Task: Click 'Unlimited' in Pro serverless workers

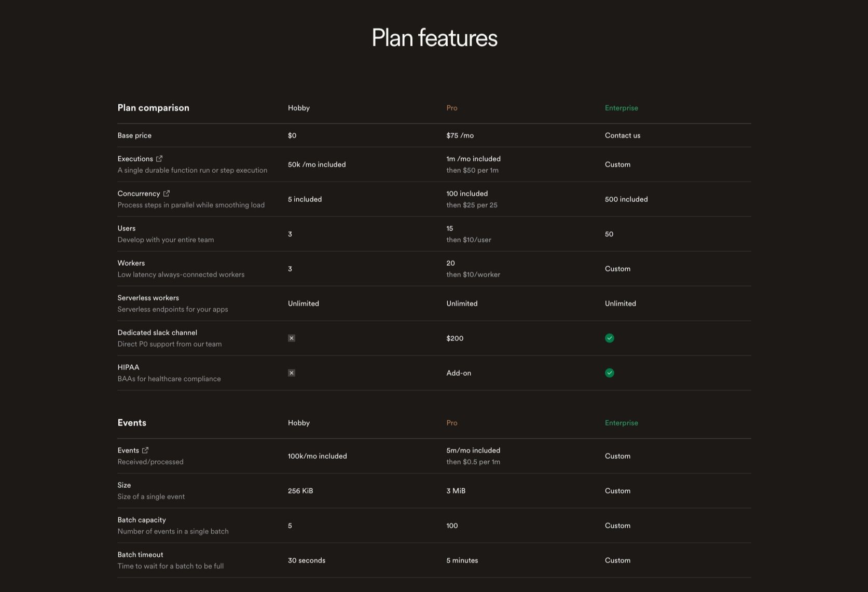Action: click(462, 304)
